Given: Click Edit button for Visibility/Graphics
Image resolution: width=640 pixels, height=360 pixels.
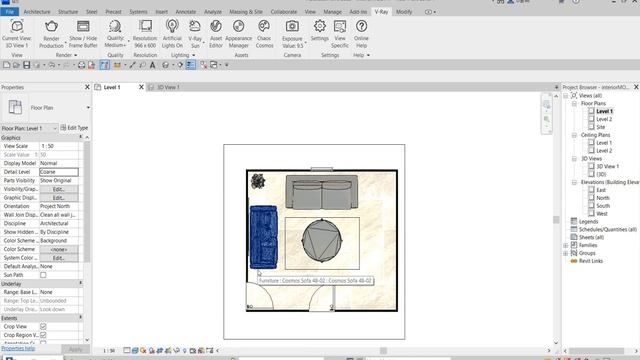Looking at the screenshot, I should point(59,189).
